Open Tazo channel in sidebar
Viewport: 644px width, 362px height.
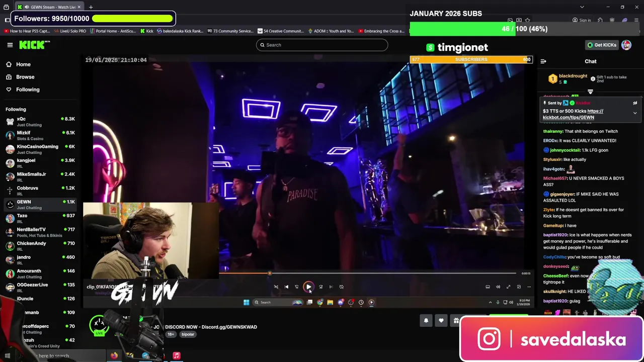click(x=40, y=218)
